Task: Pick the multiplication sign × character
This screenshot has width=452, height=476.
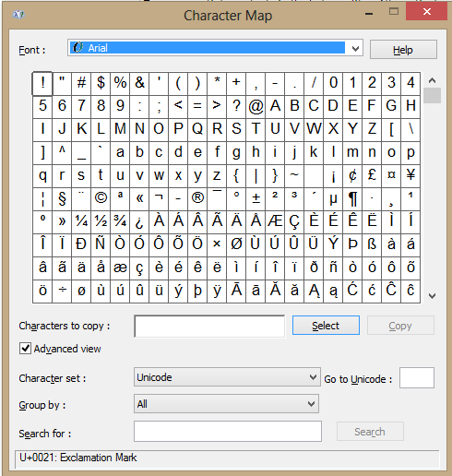Action: click(217, 244)
